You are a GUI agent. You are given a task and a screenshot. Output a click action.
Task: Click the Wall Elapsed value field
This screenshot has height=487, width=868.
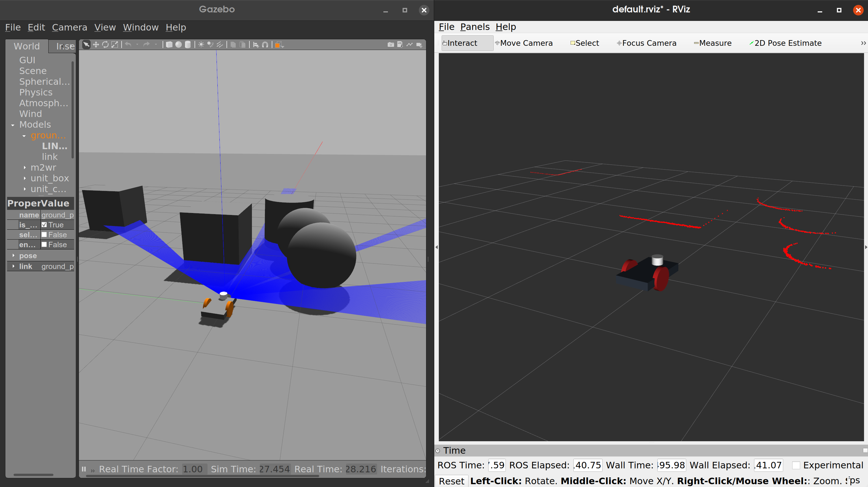768,465
